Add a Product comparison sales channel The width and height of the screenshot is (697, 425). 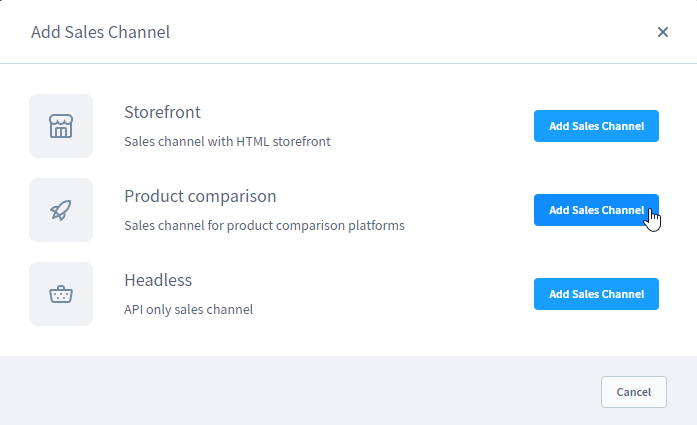pyautogui.click(x=596, y=210)
